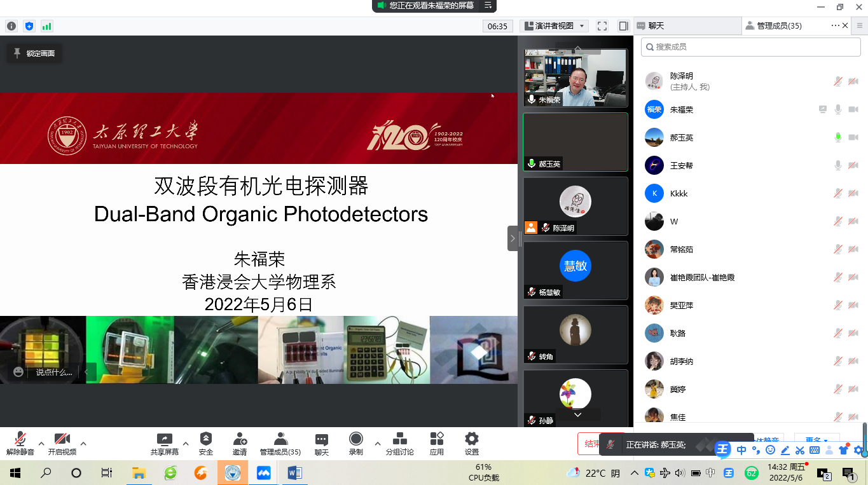
Task: Start recording with the 录制 icon
Action: pos(355,439)
